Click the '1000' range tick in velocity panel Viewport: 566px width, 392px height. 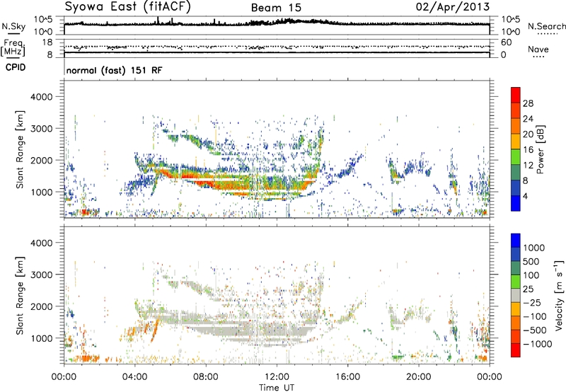41,338
